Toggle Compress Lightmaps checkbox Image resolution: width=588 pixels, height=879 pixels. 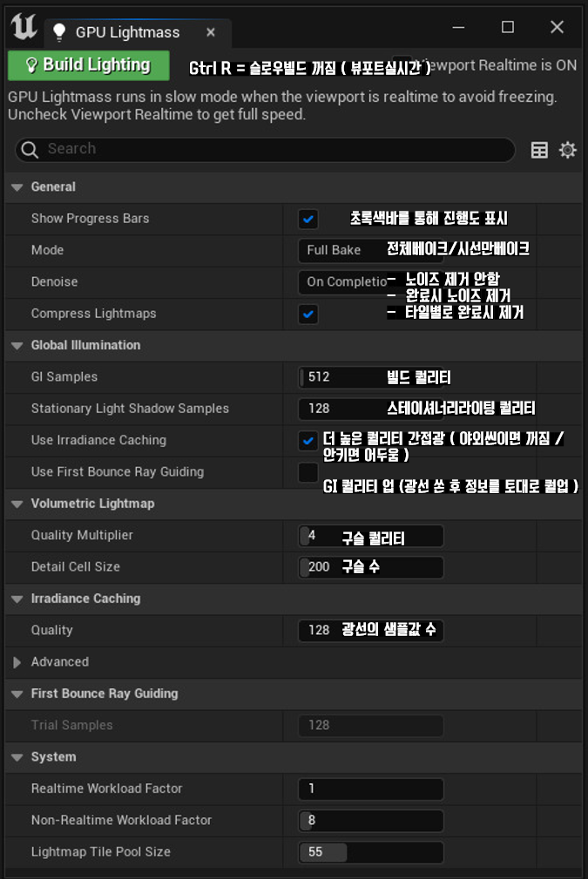coord(308,314)
